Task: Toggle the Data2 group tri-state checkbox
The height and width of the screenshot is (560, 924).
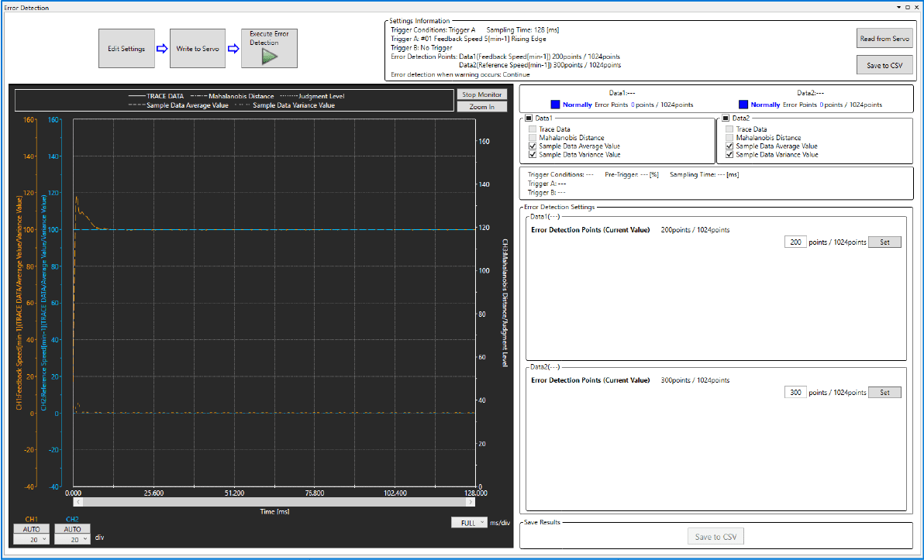Action: pos(726,119)
